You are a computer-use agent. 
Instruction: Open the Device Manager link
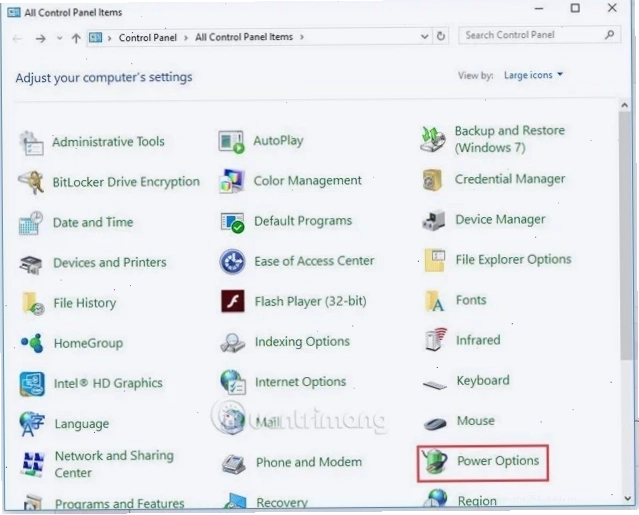point(500,220)
